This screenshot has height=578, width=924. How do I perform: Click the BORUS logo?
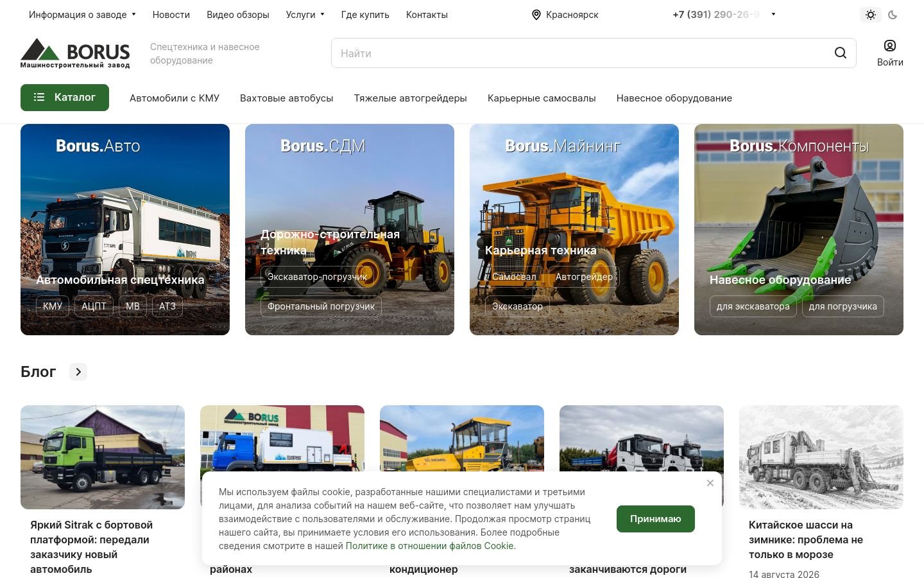click(75, 53)
